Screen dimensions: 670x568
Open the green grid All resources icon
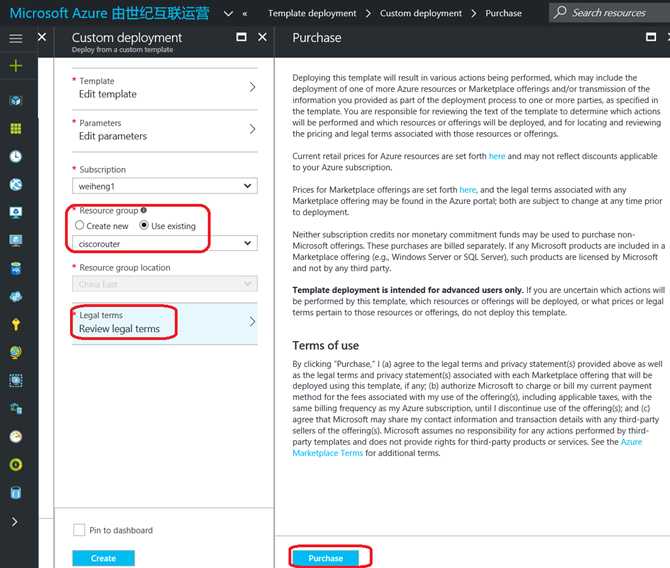16,129
